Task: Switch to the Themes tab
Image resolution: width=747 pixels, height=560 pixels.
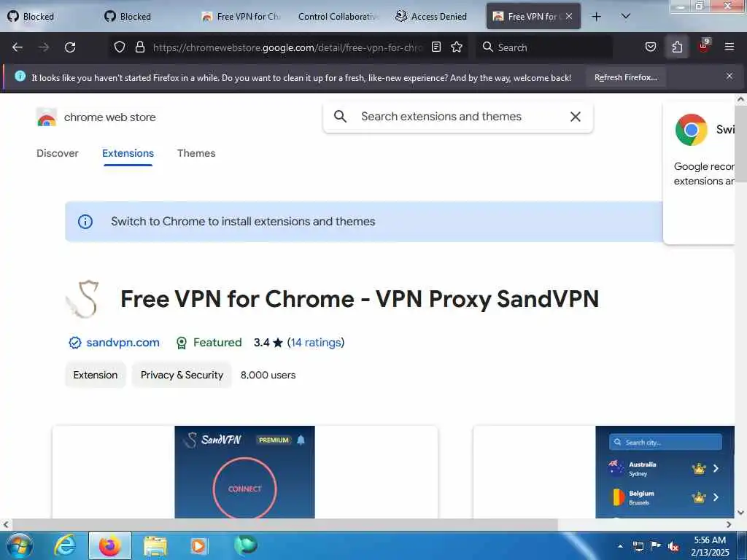Action: [x=196, y=153]
